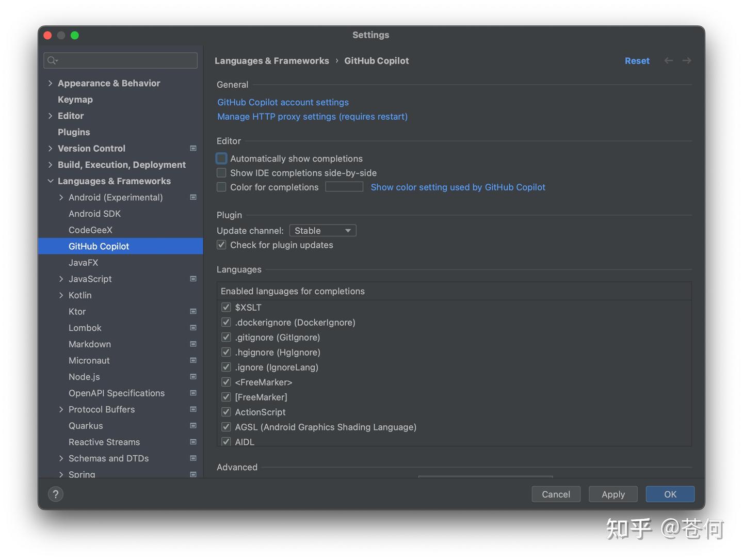The height and width of the screenshot is (560, 743).
Task: Uncheck the ActionScript language checkbox
Action: pyautogui.click(x=226, y=412)
